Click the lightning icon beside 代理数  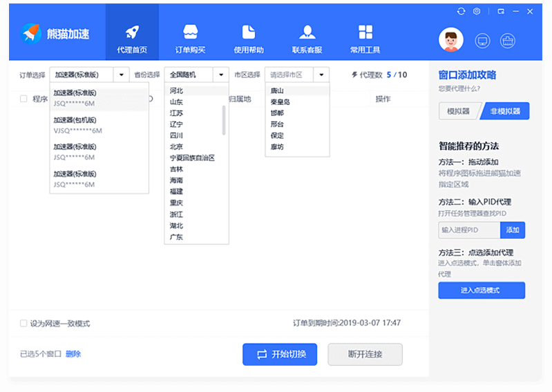coord(355,75)
